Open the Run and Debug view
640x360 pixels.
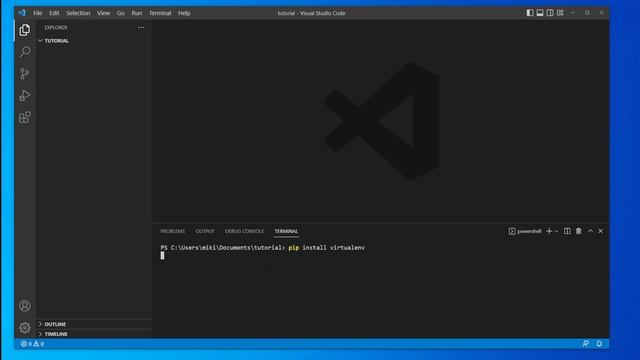tap(24, 96)
